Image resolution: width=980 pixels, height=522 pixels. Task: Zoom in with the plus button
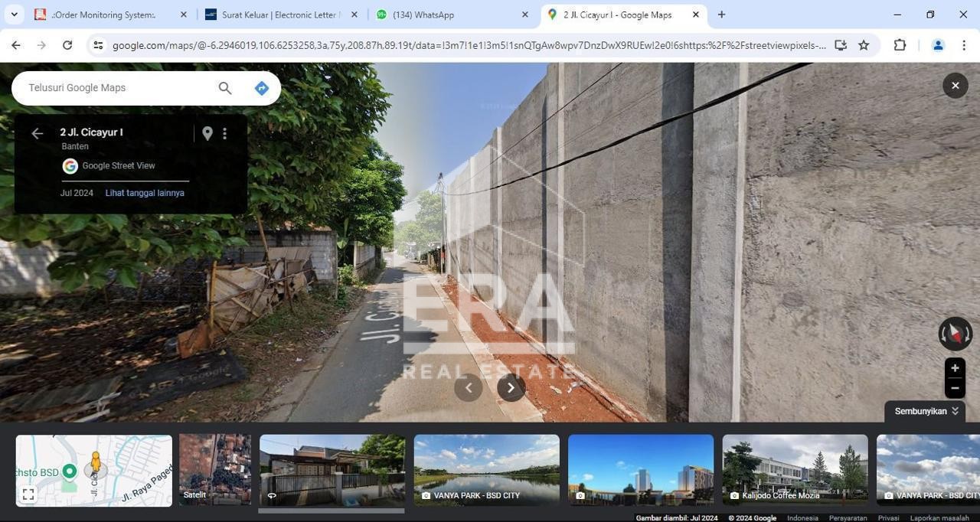tap(955, 368)
